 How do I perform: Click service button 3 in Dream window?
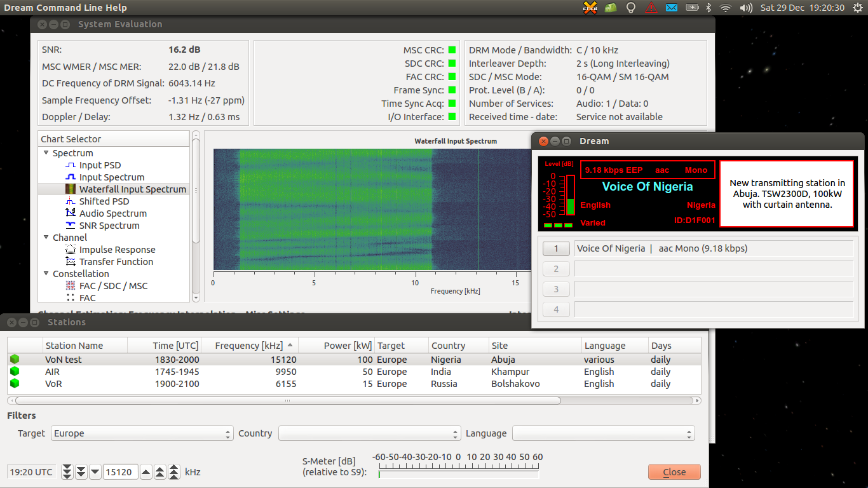pyautogui.click(x=556, y=289)
